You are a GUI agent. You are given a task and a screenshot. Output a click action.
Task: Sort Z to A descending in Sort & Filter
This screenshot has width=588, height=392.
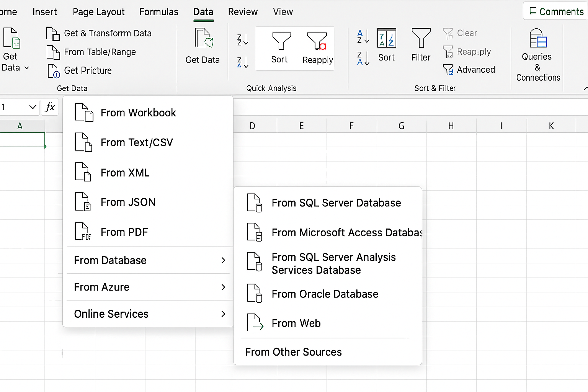(363, 59)
